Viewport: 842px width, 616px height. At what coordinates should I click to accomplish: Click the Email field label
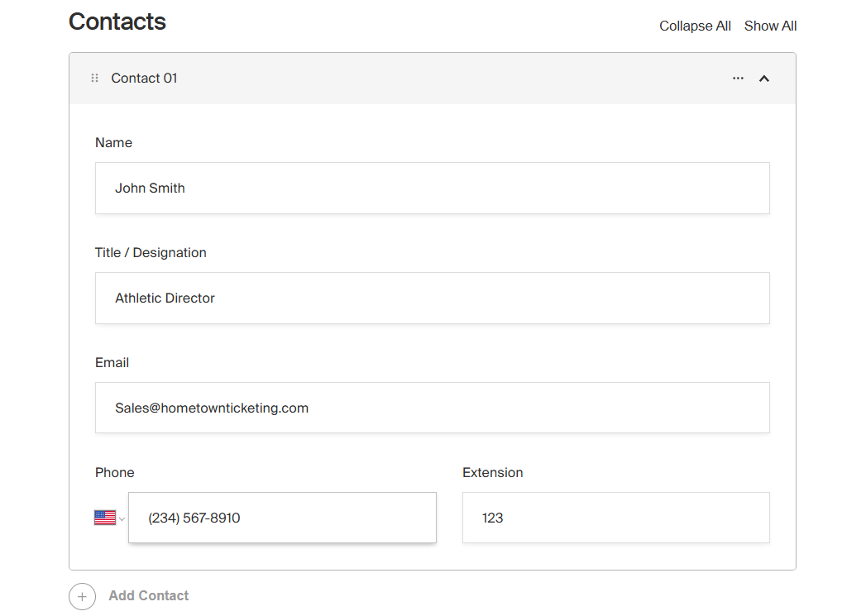click(112, 362)
